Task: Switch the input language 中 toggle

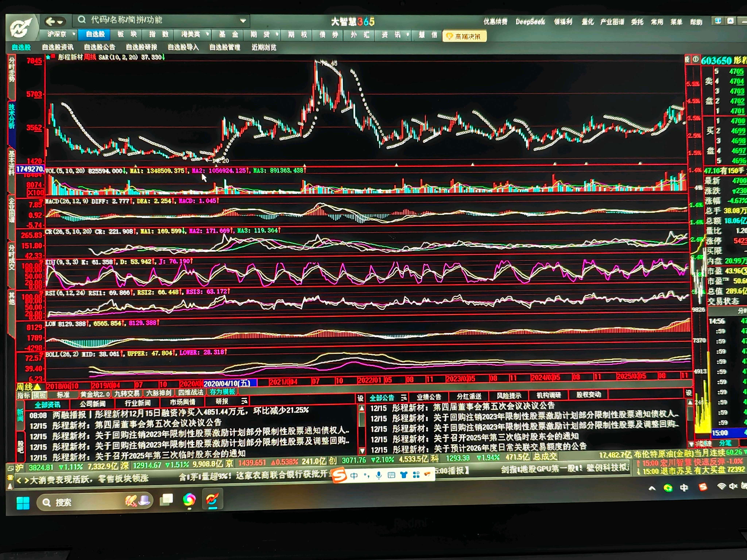Action: [x=354, y=475]
